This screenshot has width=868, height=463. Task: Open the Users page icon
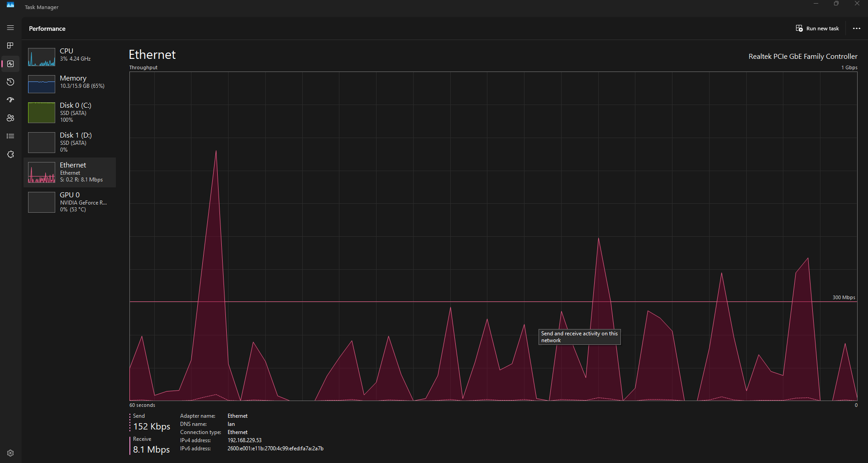tap(10, 118)
